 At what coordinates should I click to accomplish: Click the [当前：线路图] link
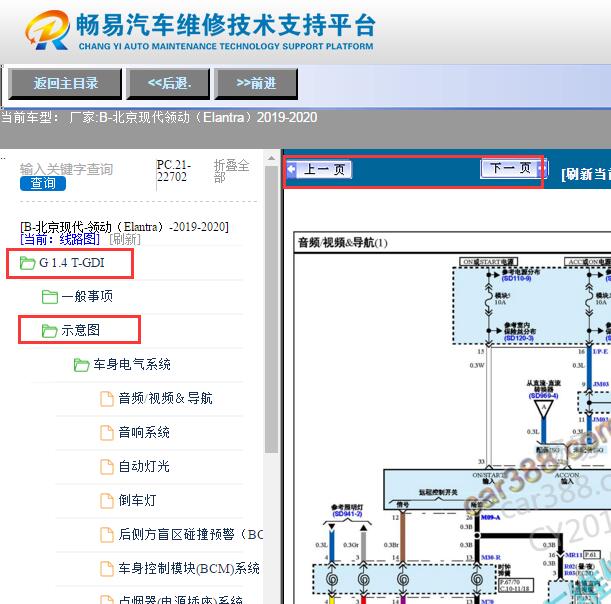[60, 239]
